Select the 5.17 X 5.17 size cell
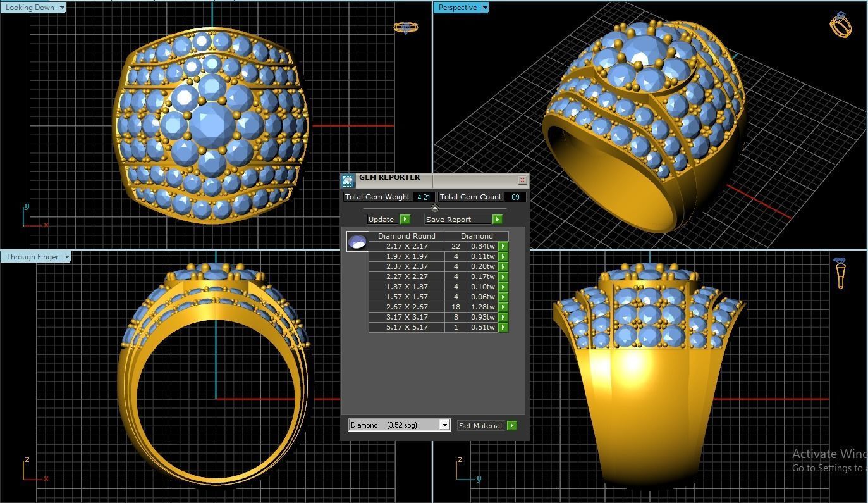Screen dimensions: 868x503 point(406,327)
